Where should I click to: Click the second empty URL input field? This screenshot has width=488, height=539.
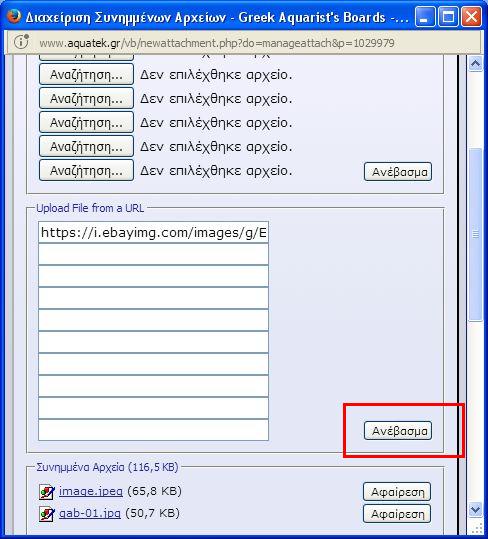coord(153,276)
